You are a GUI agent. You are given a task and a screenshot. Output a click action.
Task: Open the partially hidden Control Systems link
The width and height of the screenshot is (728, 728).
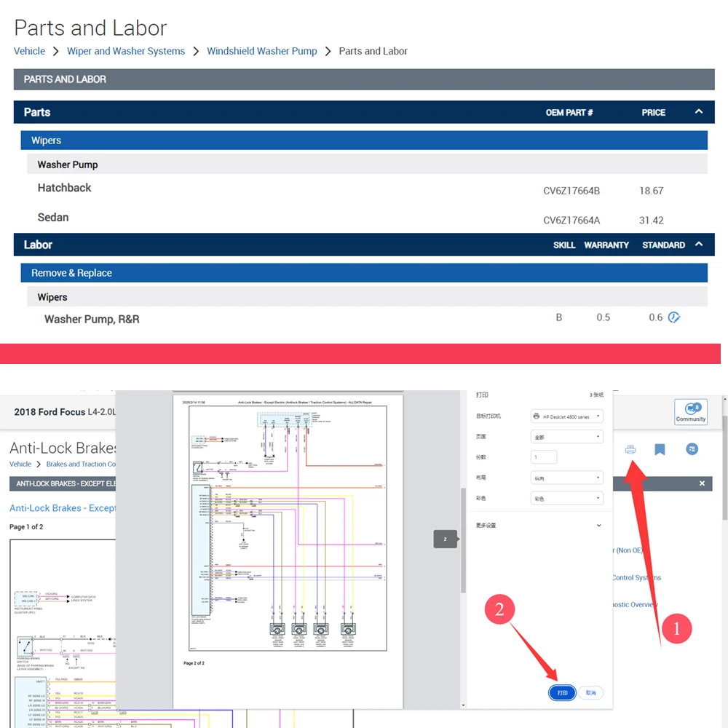coord(636,577)
